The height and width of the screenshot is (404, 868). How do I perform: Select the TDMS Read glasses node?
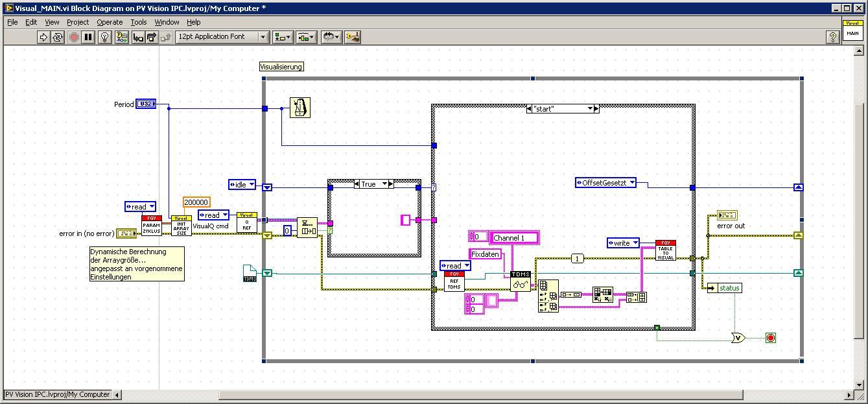coord(521,281)
